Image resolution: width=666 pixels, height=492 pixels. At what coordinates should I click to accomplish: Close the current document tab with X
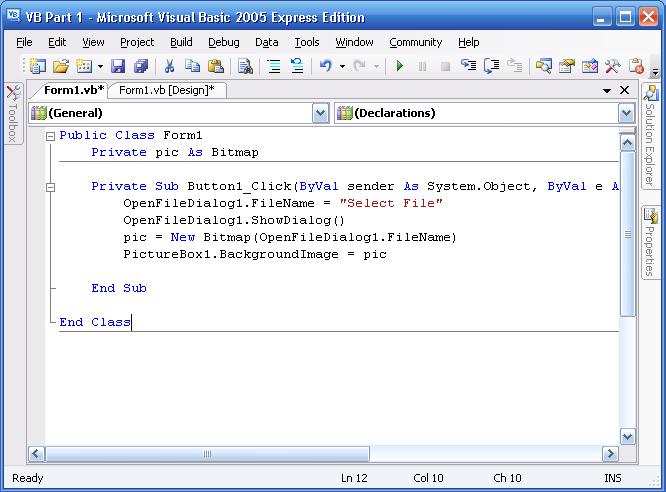[x=624, y=90]
